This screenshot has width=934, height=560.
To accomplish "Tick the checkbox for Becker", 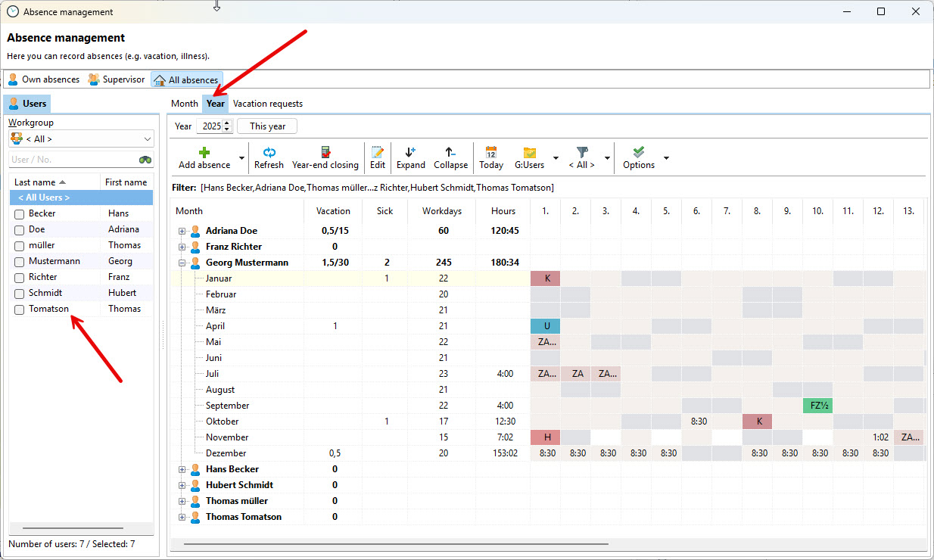I will (20, 214).
